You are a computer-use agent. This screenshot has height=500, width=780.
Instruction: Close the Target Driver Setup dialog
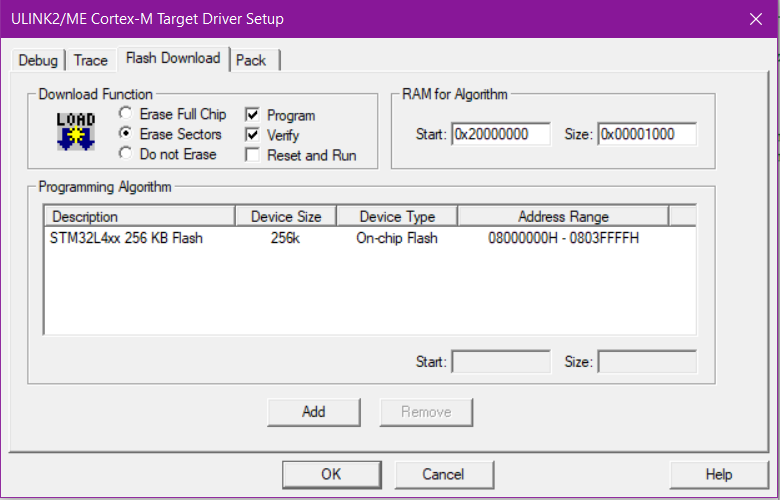756,19
